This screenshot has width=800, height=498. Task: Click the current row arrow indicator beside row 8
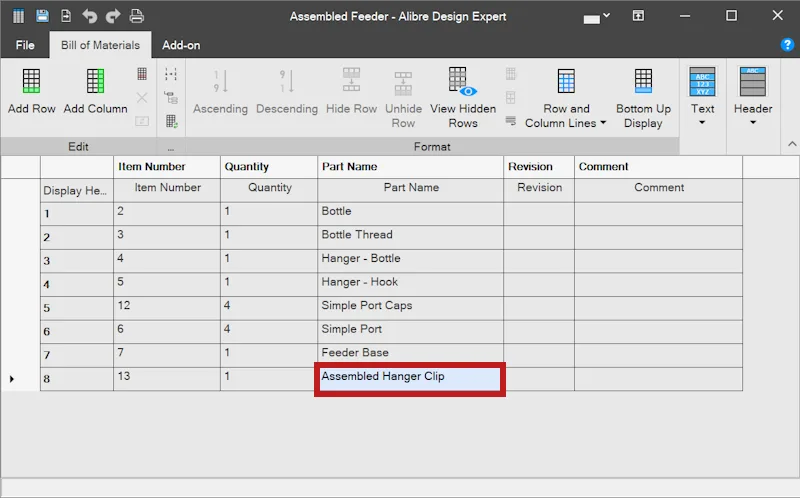coord(12,379)
